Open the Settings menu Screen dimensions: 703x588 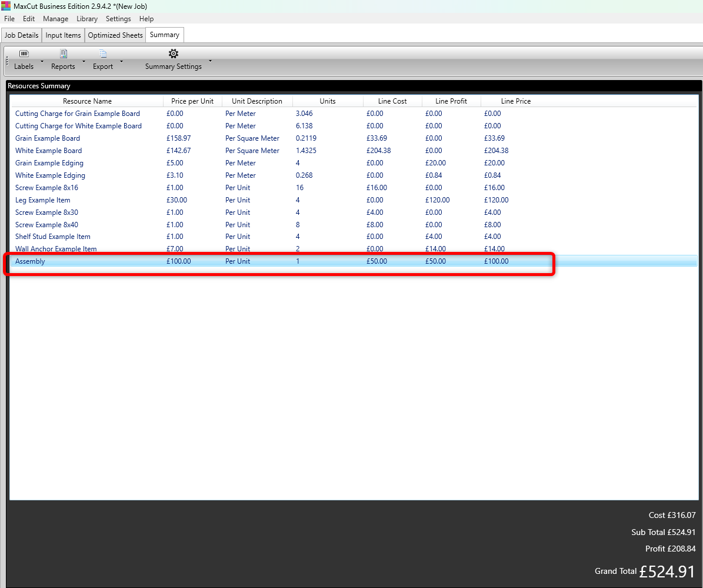118,19
